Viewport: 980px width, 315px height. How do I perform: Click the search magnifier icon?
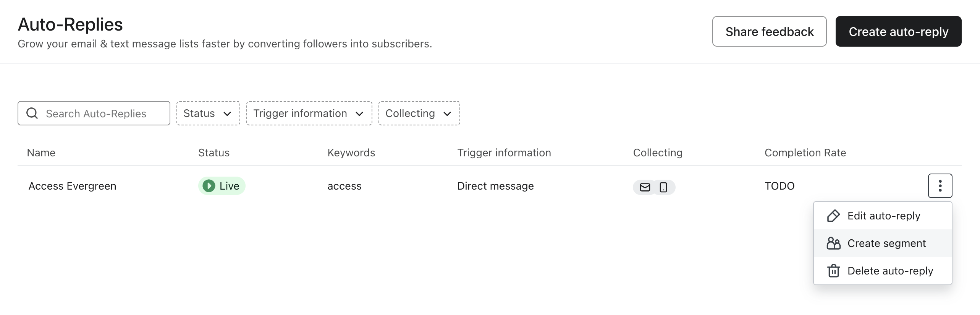pos(32,113)
